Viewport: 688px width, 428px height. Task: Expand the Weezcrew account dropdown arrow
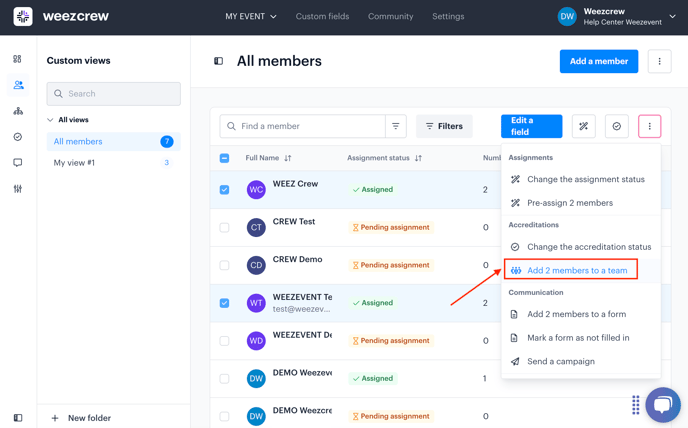[x=672, y=17]
